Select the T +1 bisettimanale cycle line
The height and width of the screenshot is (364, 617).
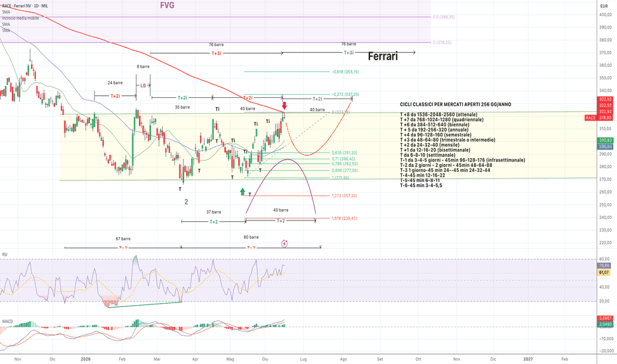(434, 150)
